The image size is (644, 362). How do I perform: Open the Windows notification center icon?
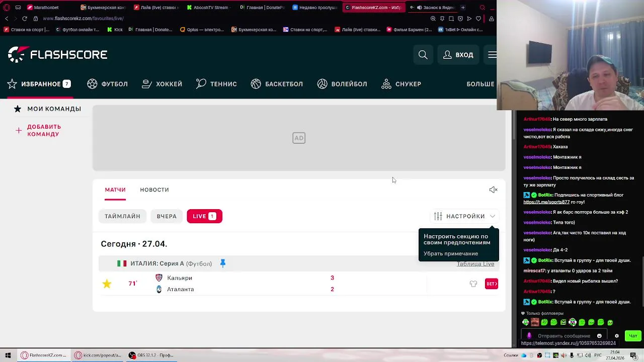click(633, 355)
